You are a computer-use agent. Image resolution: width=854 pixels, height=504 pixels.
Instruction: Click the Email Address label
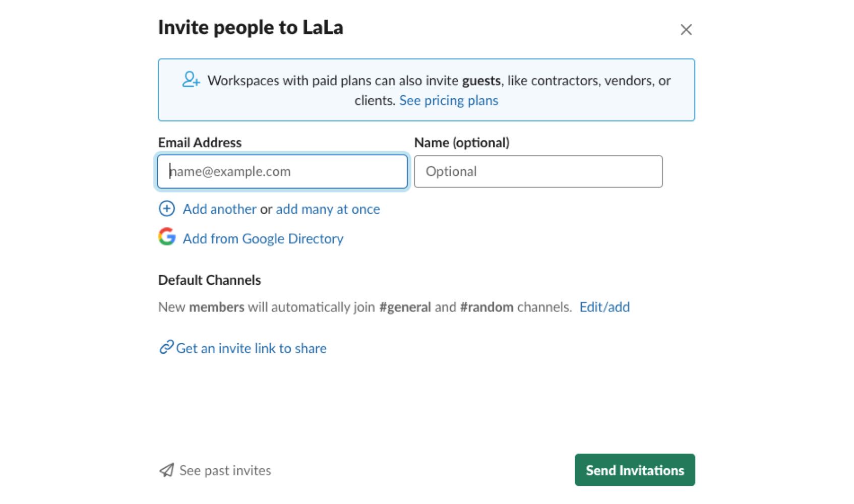[x=200, y=143]
